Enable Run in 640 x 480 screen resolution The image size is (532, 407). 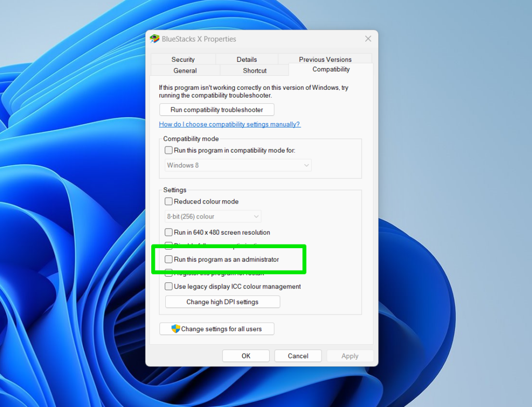tap(169, 232)
